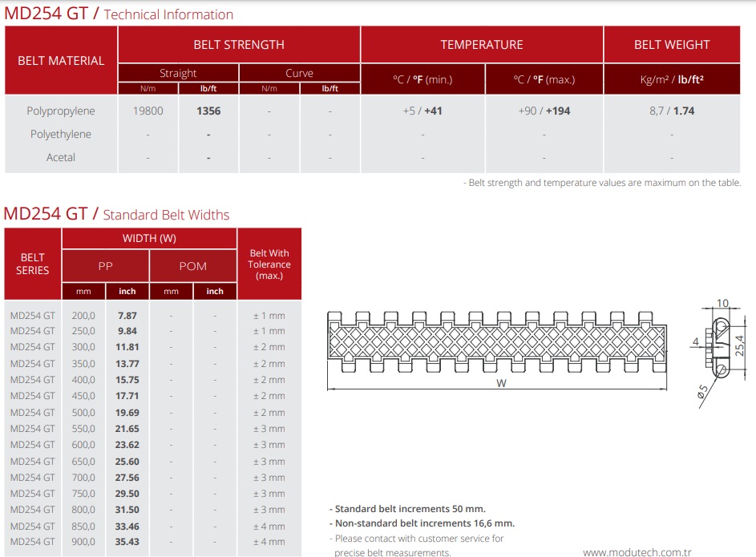Click the www.modutech.com.tr website link
The image size is (756, 557).
click(x=637, y=552)
